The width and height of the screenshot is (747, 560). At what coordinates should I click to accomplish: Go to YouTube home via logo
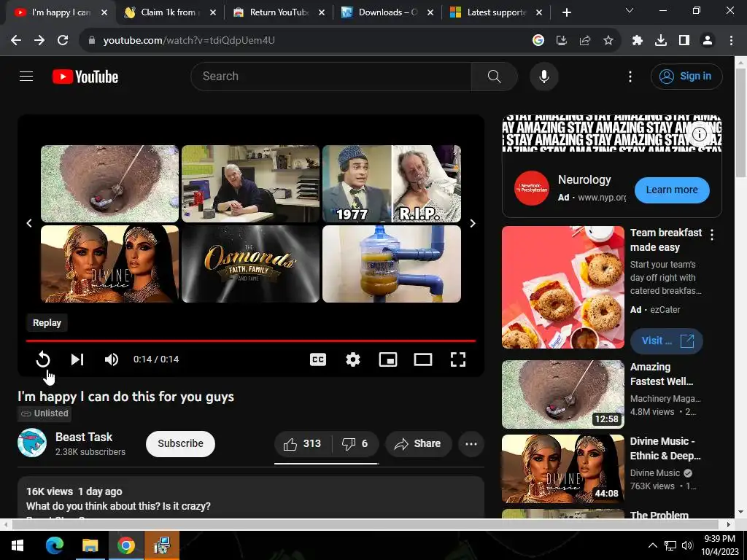(85, 77)
